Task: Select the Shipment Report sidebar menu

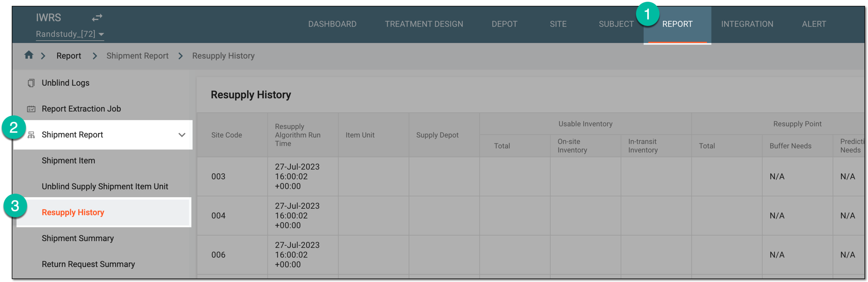Action: (x=103, y=135)
